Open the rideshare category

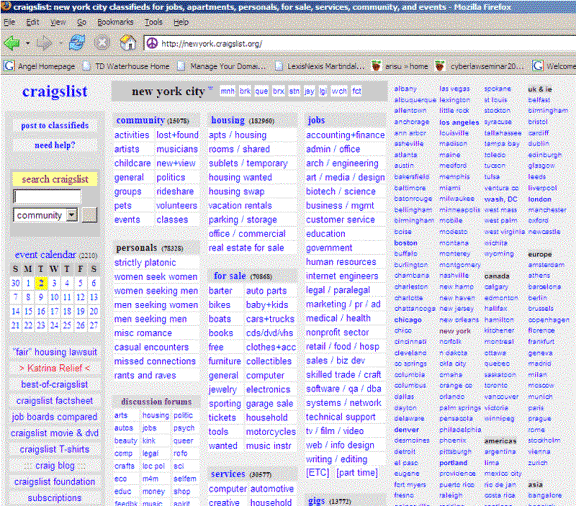(175, 191)
